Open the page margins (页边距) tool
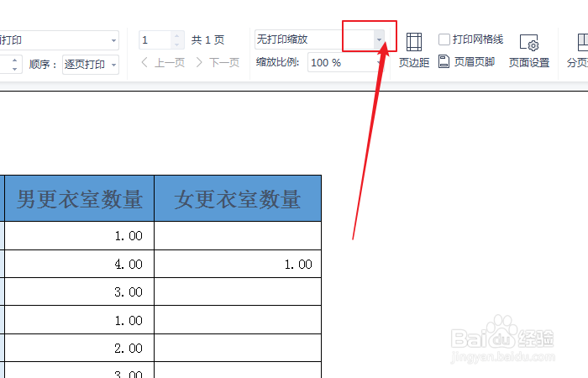The image size is (588, 378). tap(413, 50)
